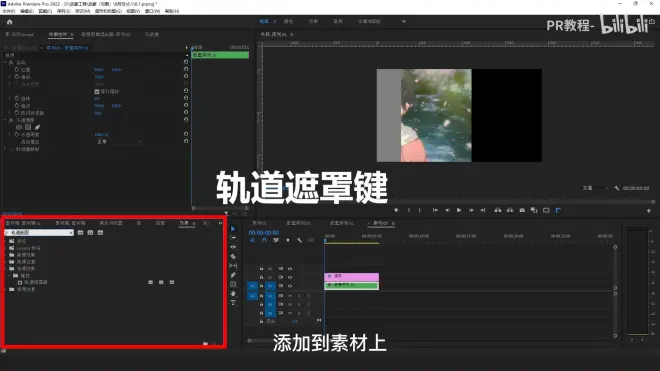Toggle the Uniform Scale checkbox
Viewport: 660px width, 371px height.
pyautogui.click(x=97, y=91)
